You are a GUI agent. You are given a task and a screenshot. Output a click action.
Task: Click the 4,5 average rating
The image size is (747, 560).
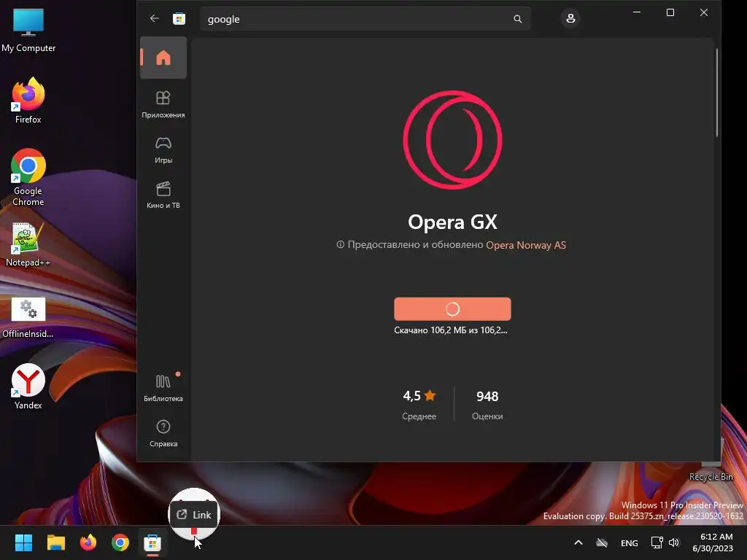[419, 396]
